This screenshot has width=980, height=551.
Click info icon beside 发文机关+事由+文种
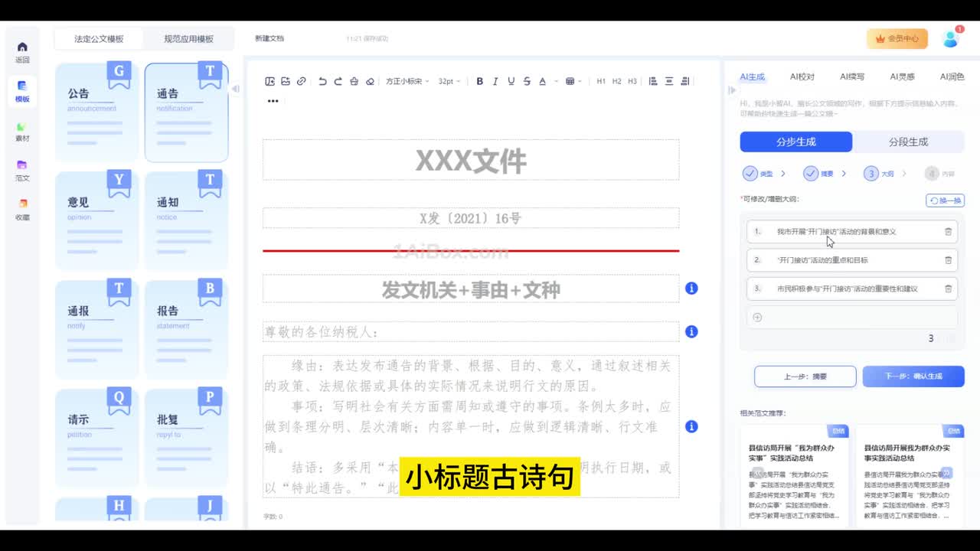[x=691, y=289]
